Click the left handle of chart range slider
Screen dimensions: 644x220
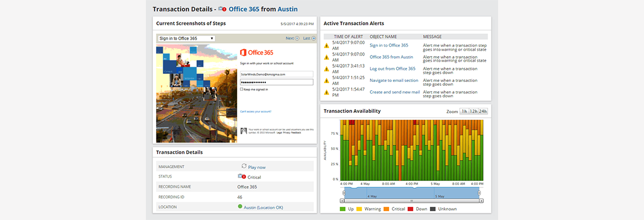344,193
